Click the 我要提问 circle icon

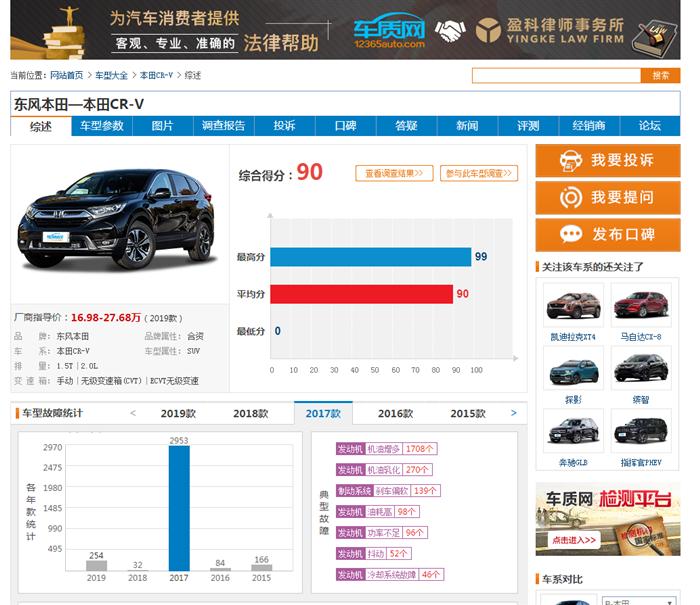coord(571,198)
